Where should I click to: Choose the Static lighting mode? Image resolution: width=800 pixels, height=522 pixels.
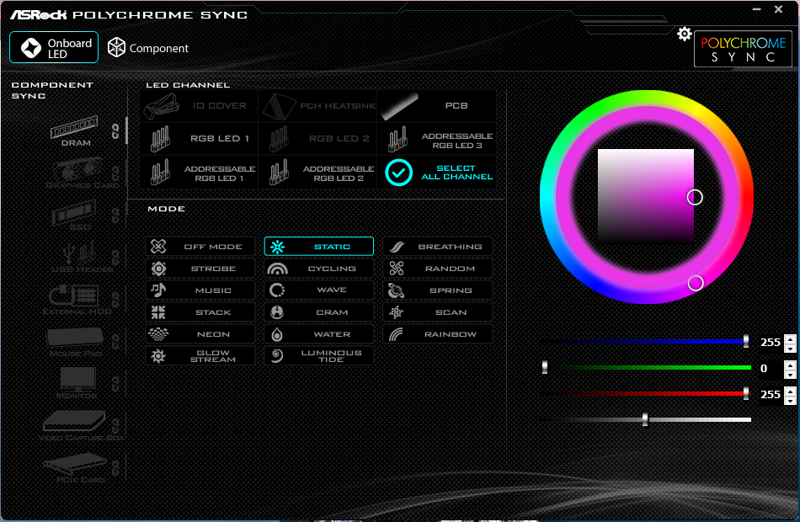pyautogui.click(x=319, y=246)
